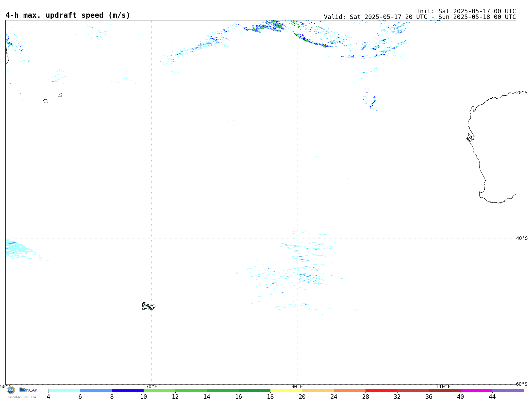The width and height of the screenshot is (532, 400).
Task: Click the title '4-h max. updraft speed (m/s)'
Action: coord(68,15)
